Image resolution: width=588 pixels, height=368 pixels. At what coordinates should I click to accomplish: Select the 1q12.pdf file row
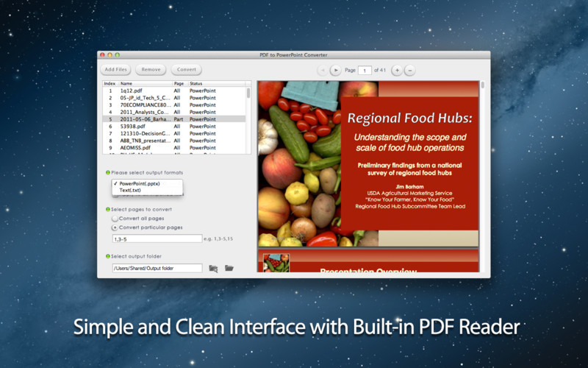pos(174,91)
